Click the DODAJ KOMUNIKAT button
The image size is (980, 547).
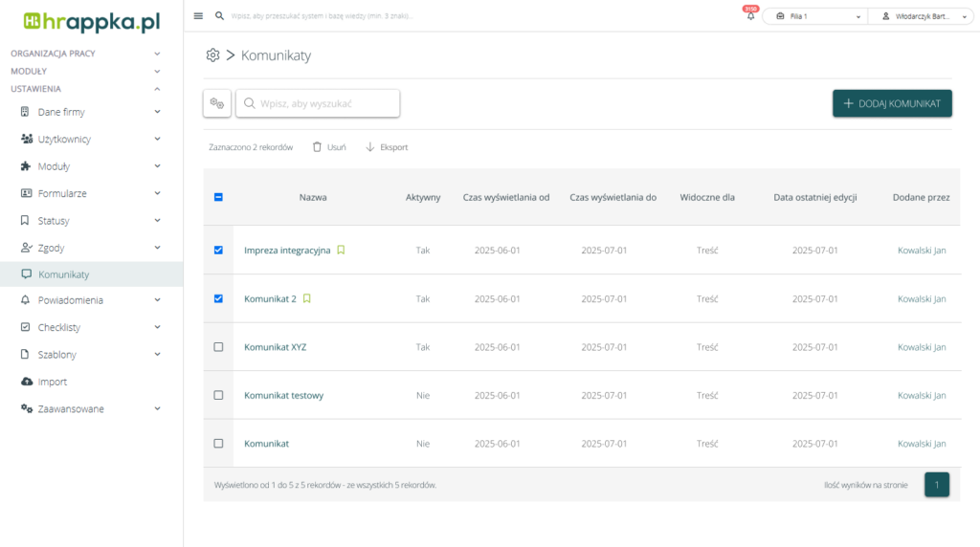click(x=892, y=103)
